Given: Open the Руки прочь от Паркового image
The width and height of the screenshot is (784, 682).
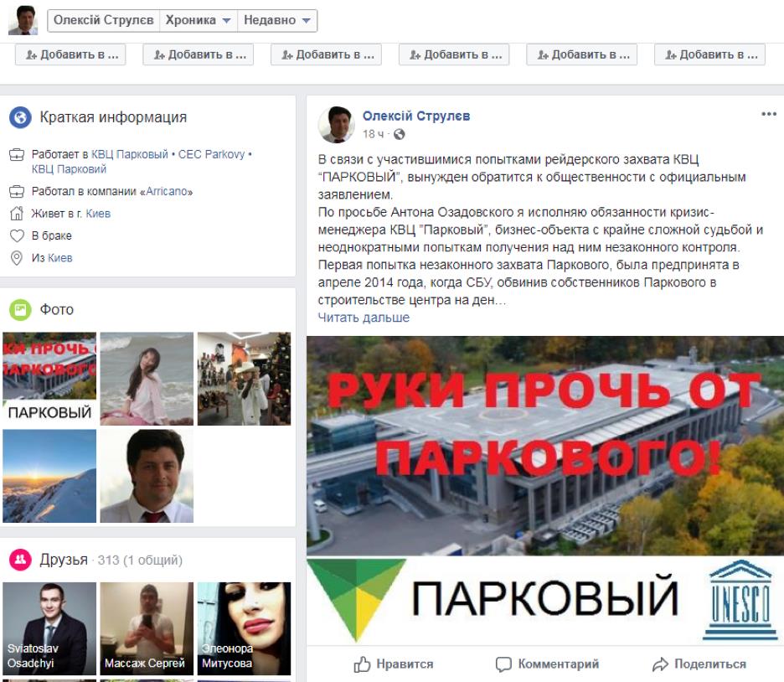Looking at the screenshot, I should (545, 490).
